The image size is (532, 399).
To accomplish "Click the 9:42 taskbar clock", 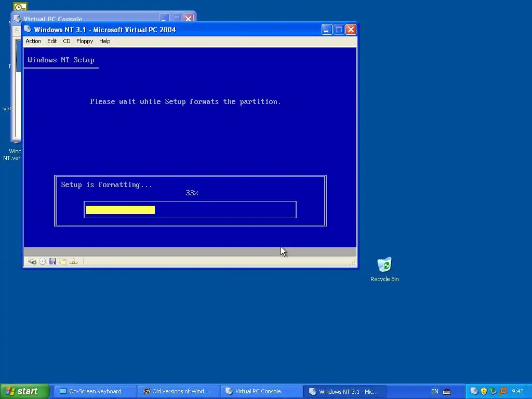I will 517,391.
